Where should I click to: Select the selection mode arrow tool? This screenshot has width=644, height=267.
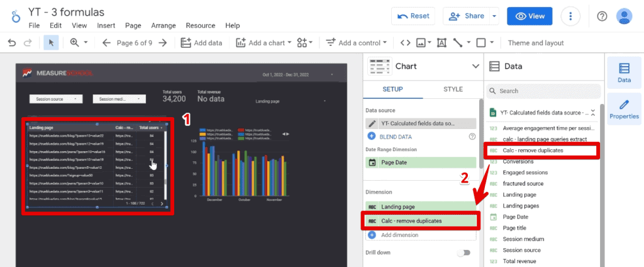coord(52,43)
